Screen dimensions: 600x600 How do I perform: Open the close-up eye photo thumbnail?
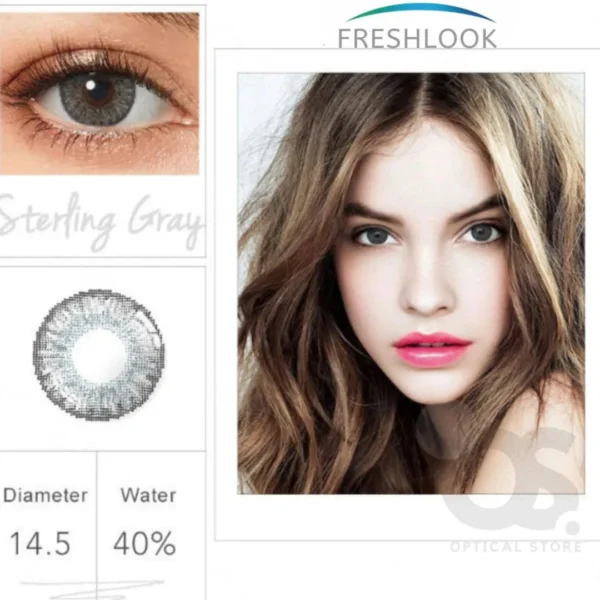point(99,93)
